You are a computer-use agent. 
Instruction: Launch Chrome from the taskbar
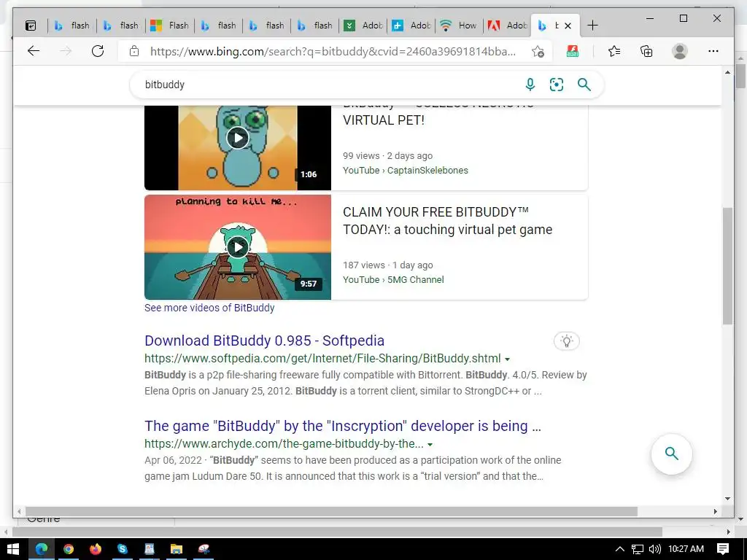click(69, 549)
